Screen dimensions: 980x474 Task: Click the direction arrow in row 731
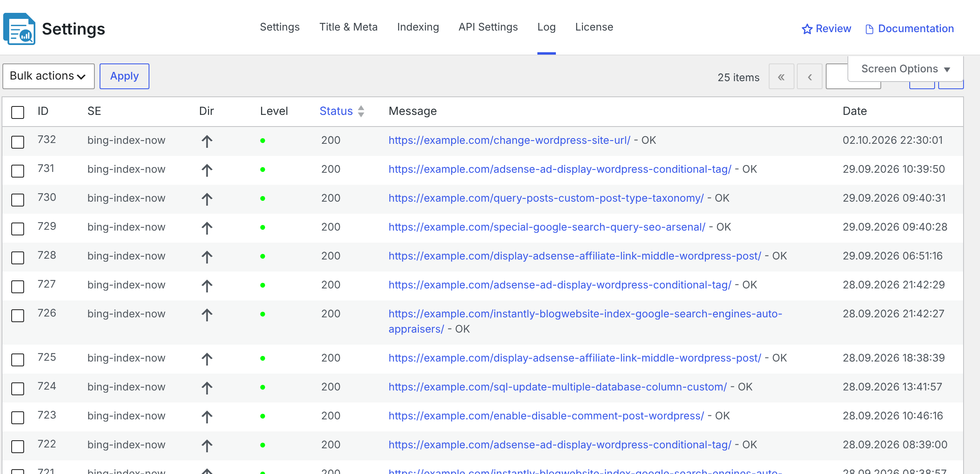(207, 170)
